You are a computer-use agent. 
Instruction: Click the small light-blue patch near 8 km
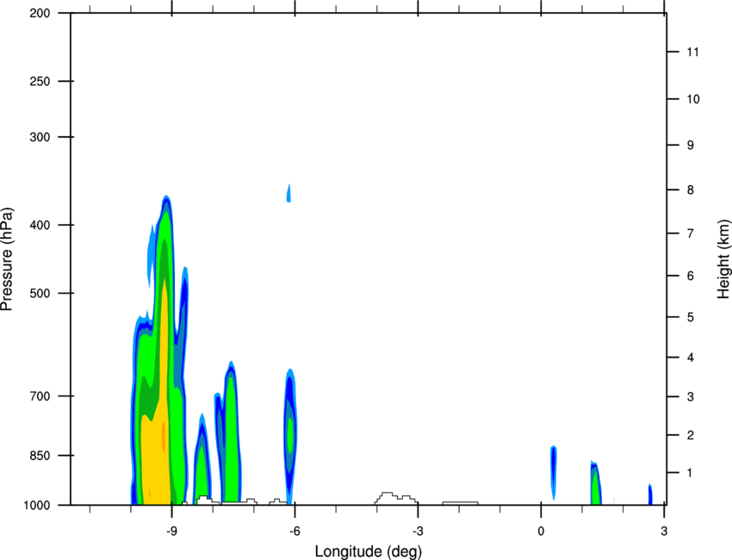(288, 193)
